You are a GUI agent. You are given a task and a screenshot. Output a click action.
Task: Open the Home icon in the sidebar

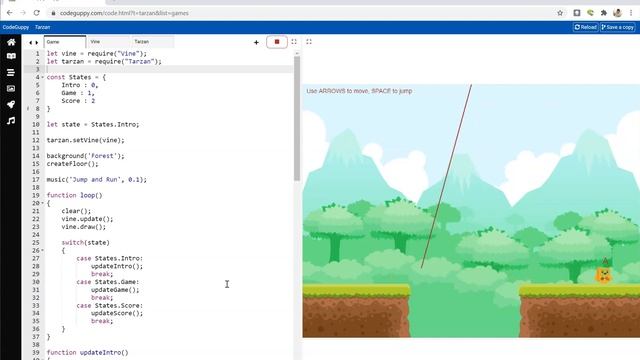tap(11, 42)
